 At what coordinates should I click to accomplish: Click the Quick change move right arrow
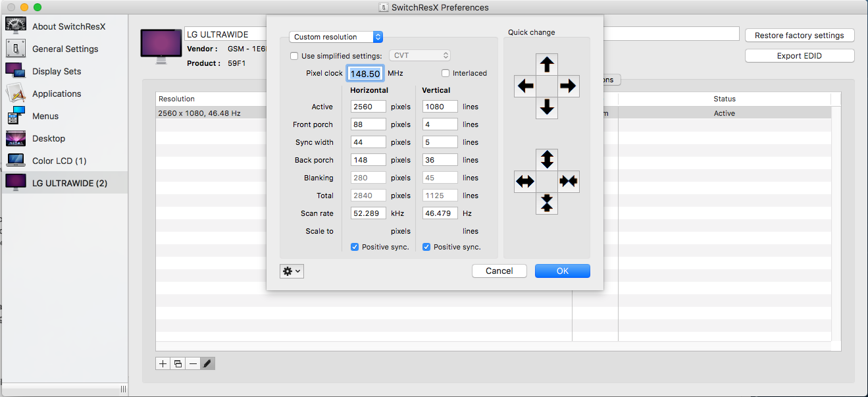tap(569, 86)
